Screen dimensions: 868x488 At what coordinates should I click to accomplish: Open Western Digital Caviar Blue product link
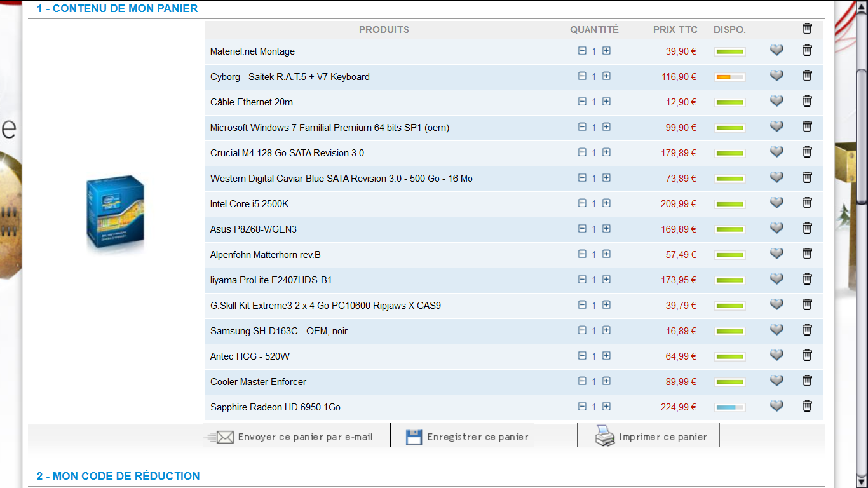[x=341, y=179]
